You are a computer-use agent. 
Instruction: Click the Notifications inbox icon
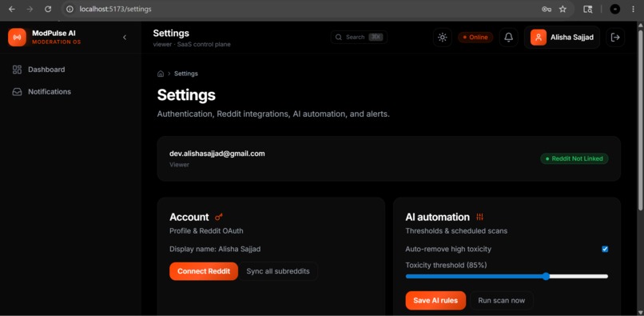pyautogui.click(x=17, y=92)
